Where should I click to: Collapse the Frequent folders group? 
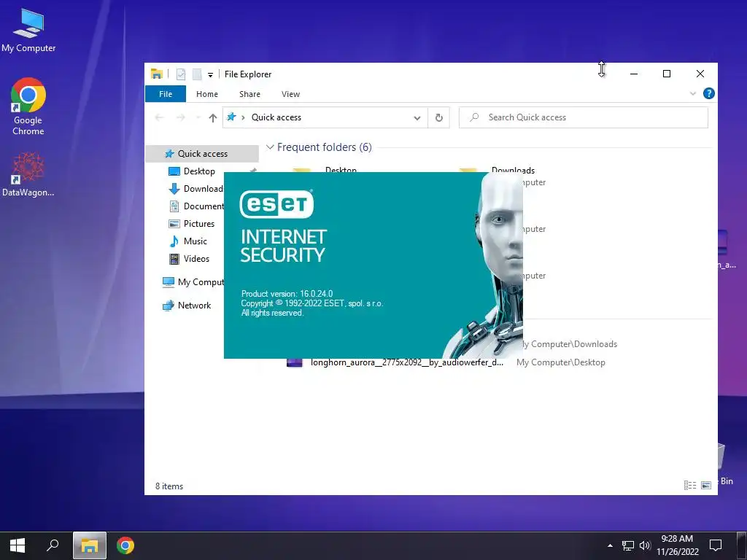click(270, 147)
